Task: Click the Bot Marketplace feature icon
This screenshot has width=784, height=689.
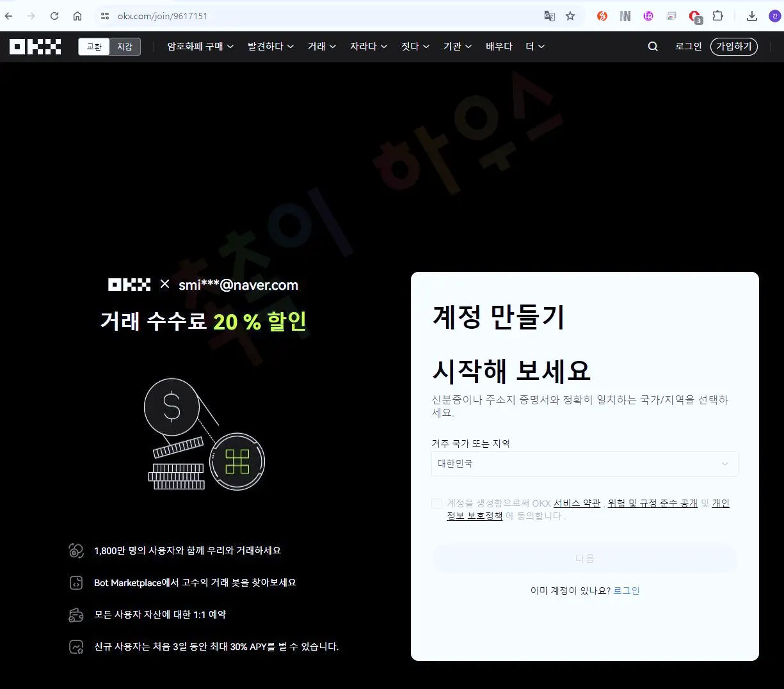Action: point(76,583)
